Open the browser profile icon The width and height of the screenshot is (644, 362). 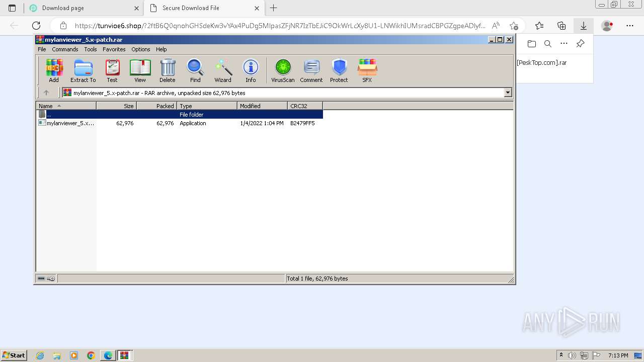click(607, 26)
